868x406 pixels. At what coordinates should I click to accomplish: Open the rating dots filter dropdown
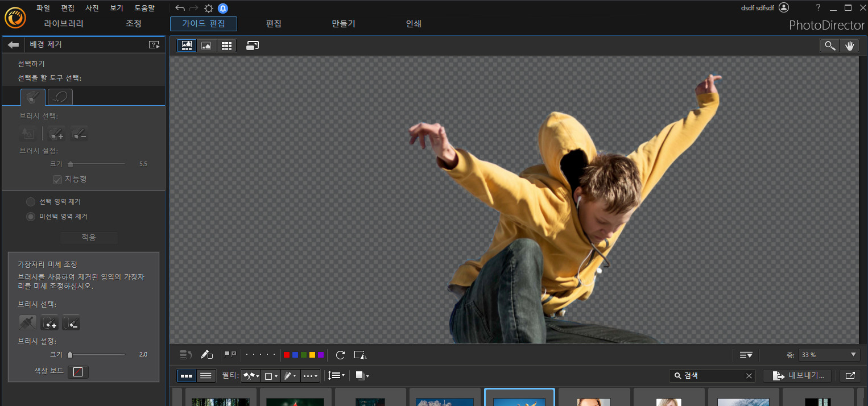[x=310, y=376]
